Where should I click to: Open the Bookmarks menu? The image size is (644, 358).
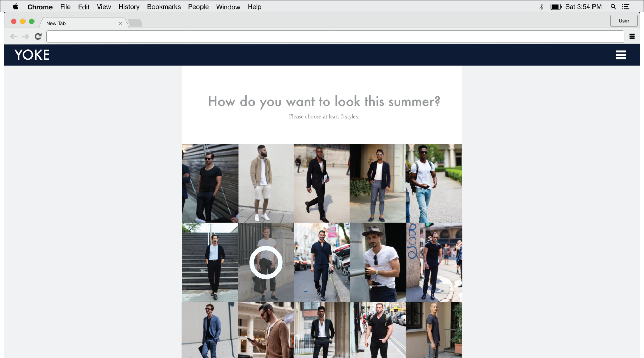click(164, 7)
